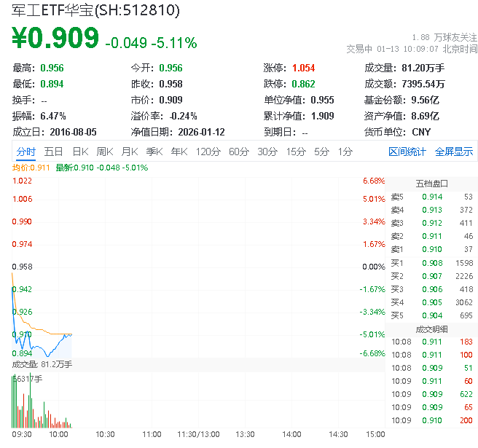The width and height of the screenshot is (478, 448).
Task: Select the 30分 interval tab
Action: 267,152
